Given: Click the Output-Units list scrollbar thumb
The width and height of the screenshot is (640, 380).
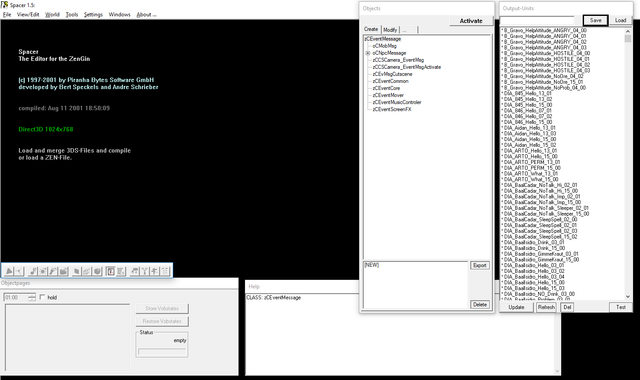Looking at the screenshot, I should (x=628, y=39).
